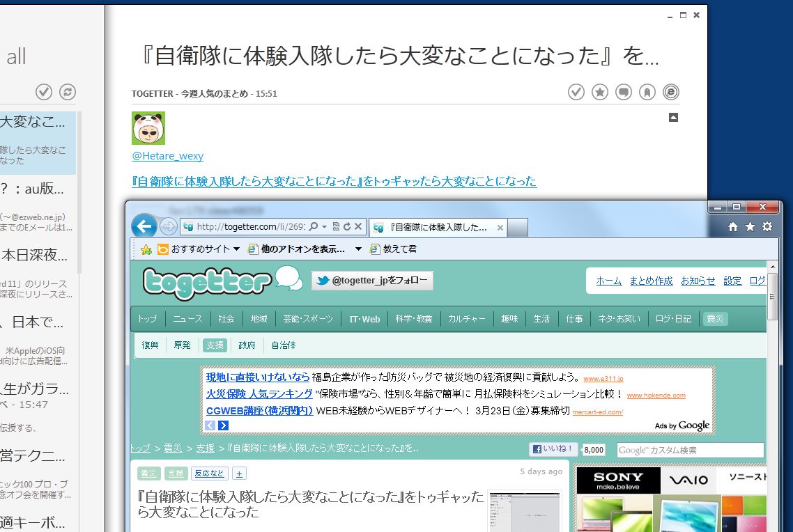Open the 火災保険 人気ランキング ad link
The height and width of the screenshot is (532, 793).
[259, 393]
